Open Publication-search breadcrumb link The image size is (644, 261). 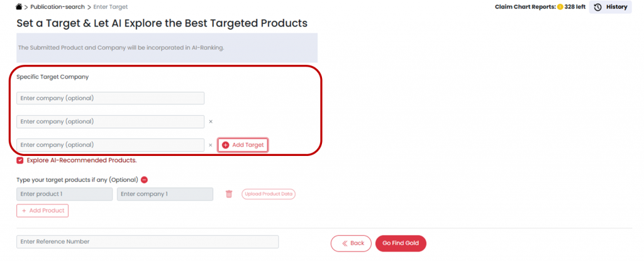pos(57,7)
